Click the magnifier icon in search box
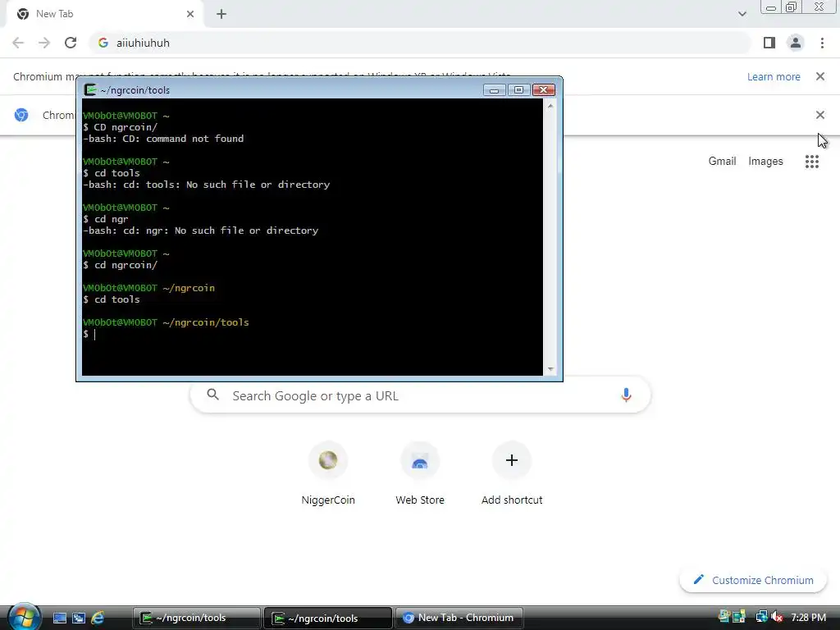840x630 pixels. [212, 395]
